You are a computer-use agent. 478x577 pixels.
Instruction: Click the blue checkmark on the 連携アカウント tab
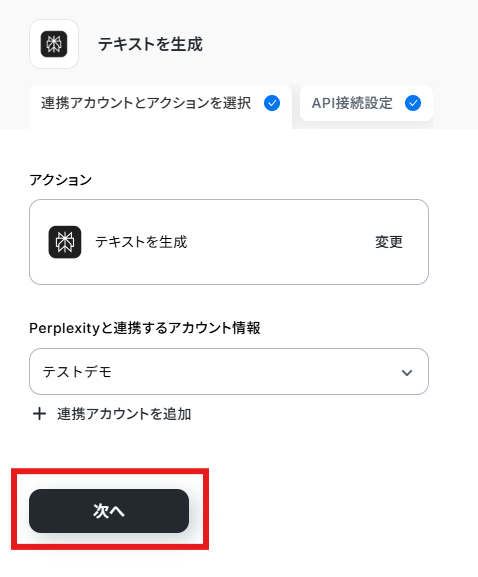tap(272, 103)
